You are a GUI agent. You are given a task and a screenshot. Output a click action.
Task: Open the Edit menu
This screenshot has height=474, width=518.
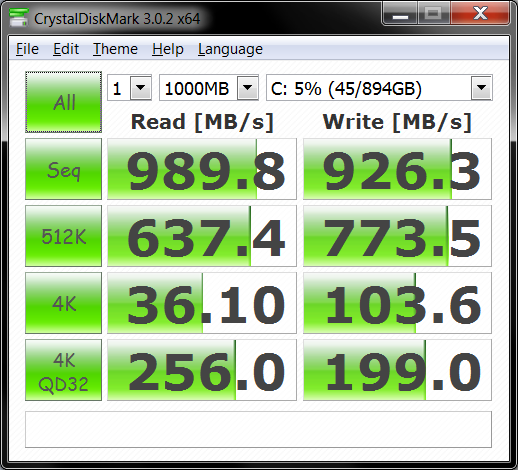pyautogui.click(x=66, y=49)
